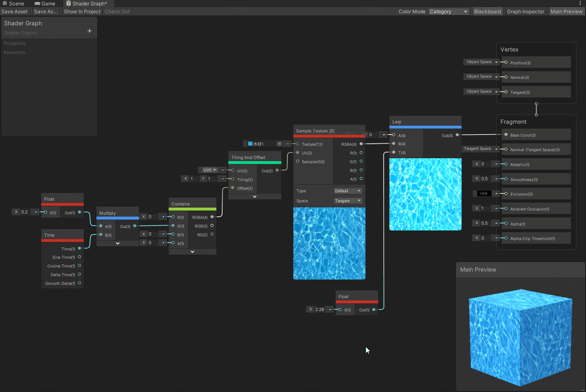The image size is (586, 392).
Task: Open the UV0 channel dropdown
Action: (209, 170)
